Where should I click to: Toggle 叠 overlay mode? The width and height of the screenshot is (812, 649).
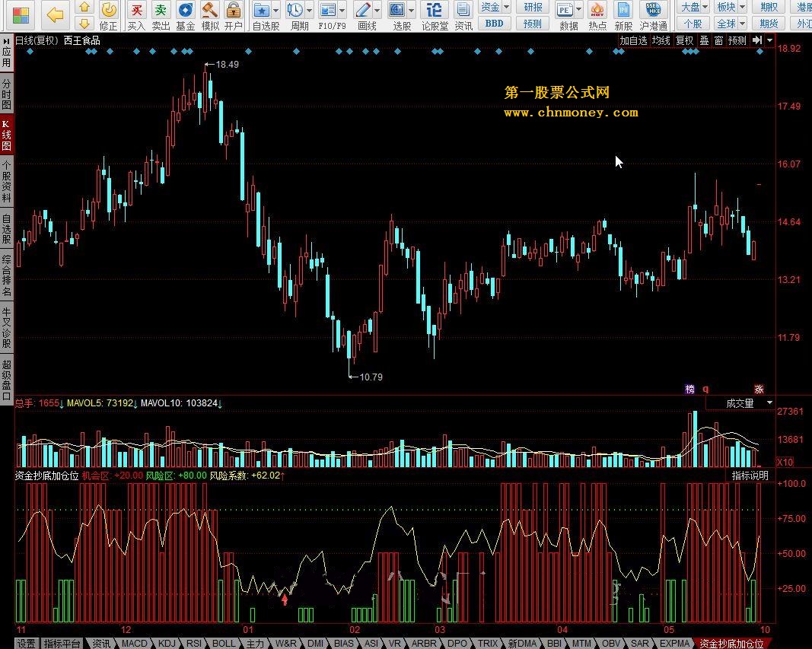[x=704, y=40]
